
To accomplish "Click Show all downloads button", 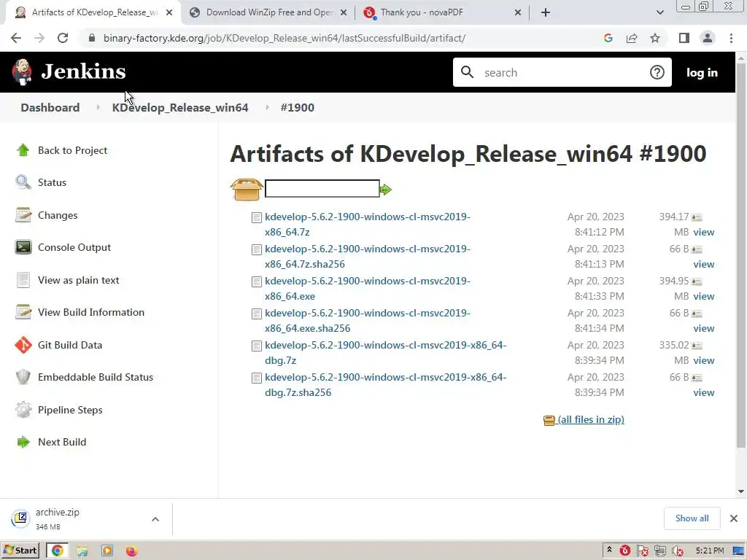I will pyautogui.click(x=692, y=518).
